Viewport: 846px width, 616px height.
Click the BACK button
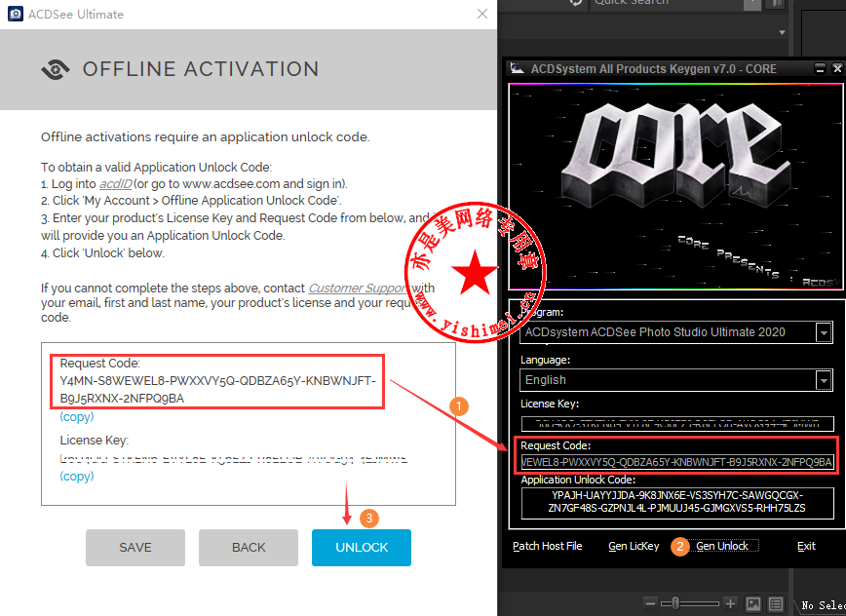click(x=249, y=548)
